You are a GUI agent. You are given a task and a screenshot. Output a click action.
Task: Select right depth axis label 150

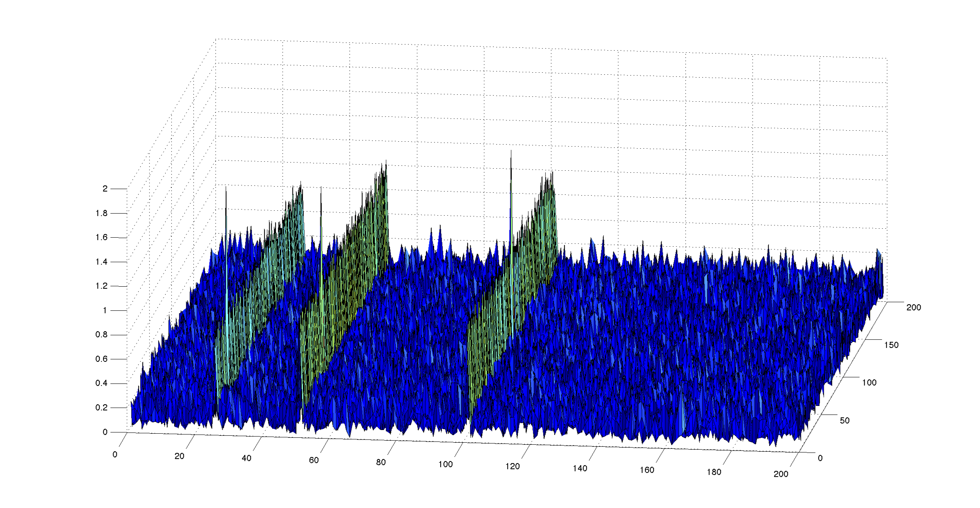[891, 345]
